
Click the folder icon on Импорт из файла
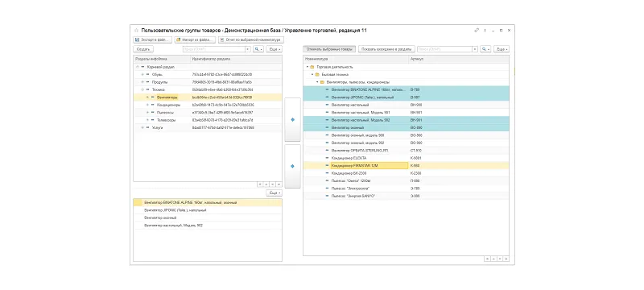[x=178, y=39]
